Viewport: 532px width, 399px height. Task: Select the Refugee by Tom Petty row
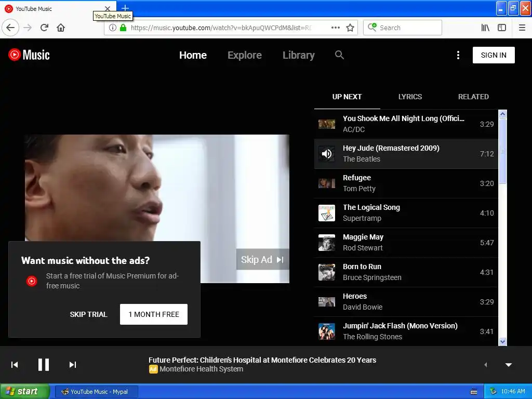[406, 183]
